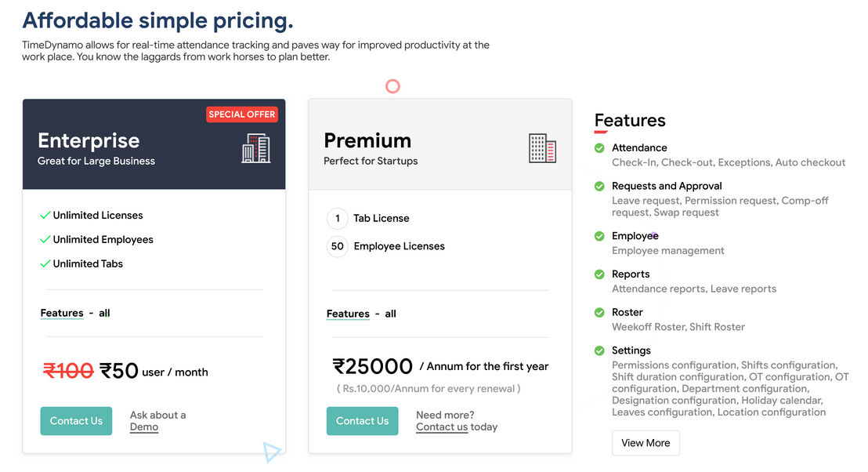The image size is (868, 472).
Task: Click 'Weekoff Roster, Shift Roster' description
Action: [x=678, y=327]
